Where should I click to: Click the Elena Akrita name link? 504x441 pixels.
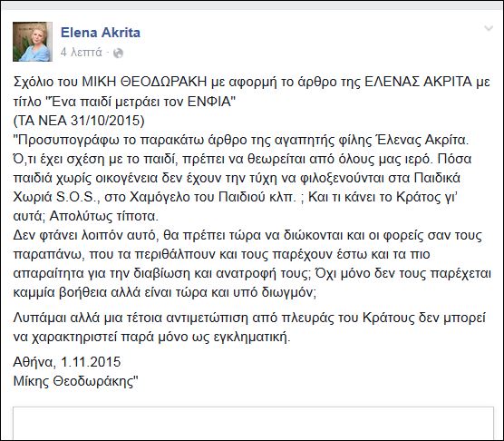click(x=101, y=33)
